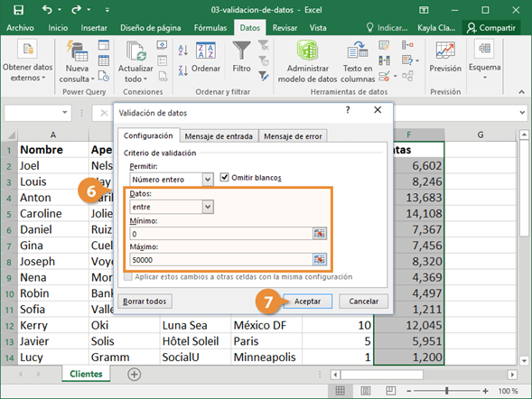Click the Save icon in quick access toolbar
Viewport: 532px width, 399px height.
tap(18, 10)
